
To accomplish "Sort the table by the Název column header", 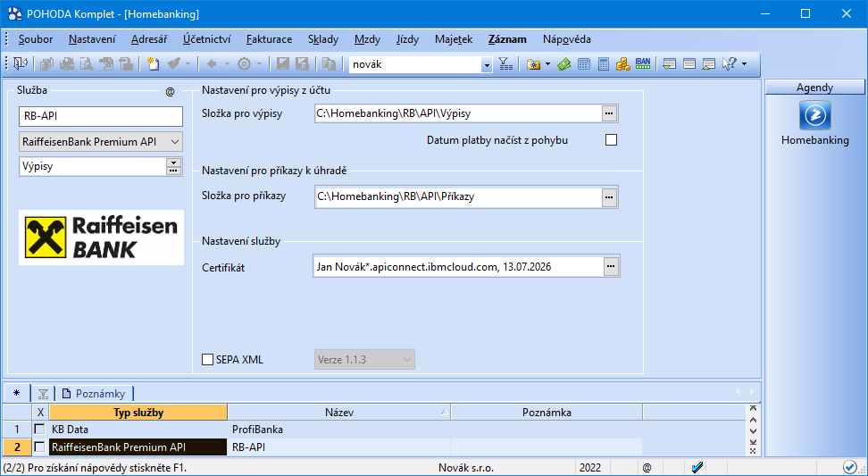I will pos(339,413).
